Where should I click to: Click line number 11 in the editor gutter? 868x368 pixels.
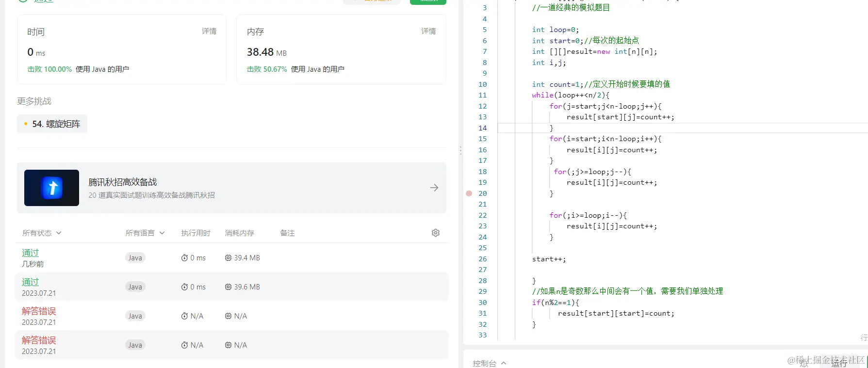(482, 95)
